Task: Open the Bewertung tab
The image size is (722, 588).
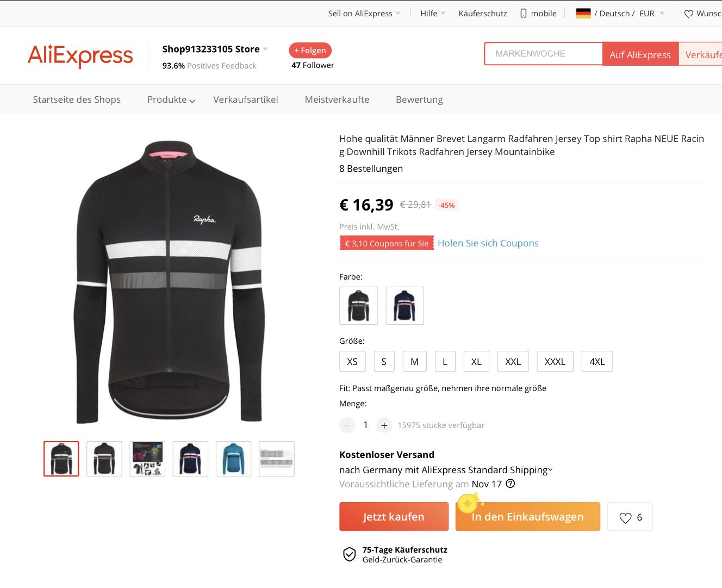Action: point(419,100)
